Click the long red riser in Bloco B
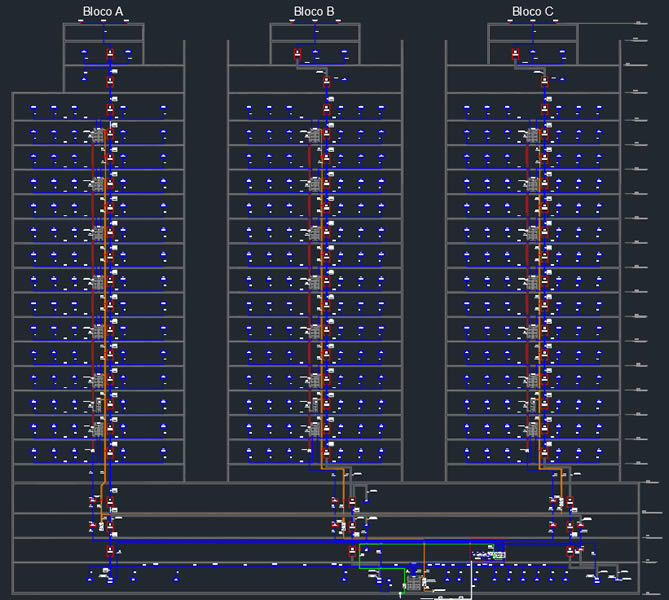669x600 pixels. [310, 300]
